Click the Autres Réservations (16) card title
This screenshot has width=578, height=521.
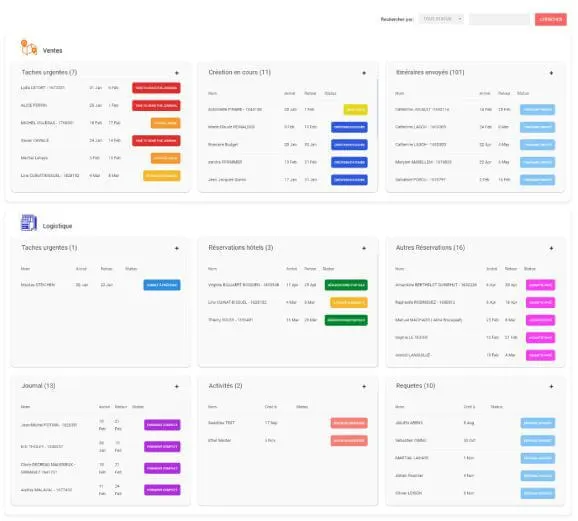[430, 247]
